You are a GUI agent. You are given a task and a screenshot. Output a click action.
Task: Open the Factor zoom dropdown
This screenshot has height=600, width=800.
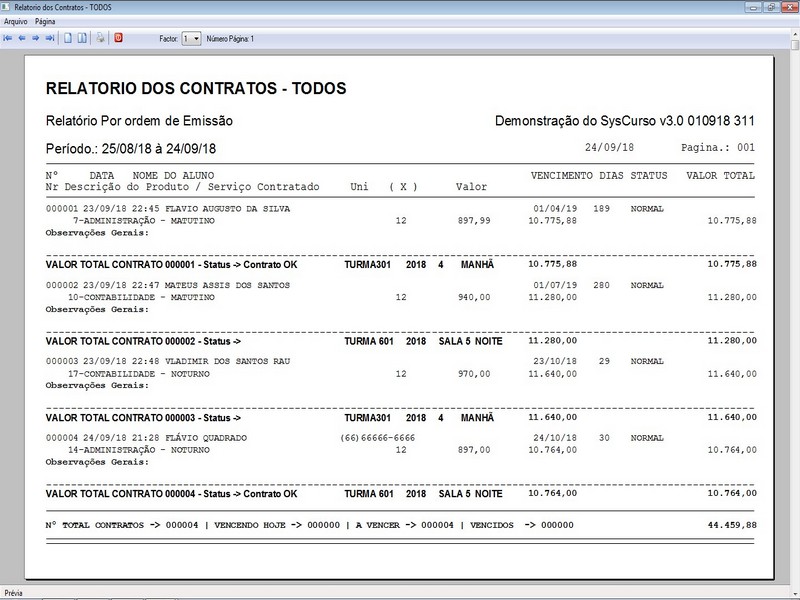pyautogui.click(x=191, y=39)
